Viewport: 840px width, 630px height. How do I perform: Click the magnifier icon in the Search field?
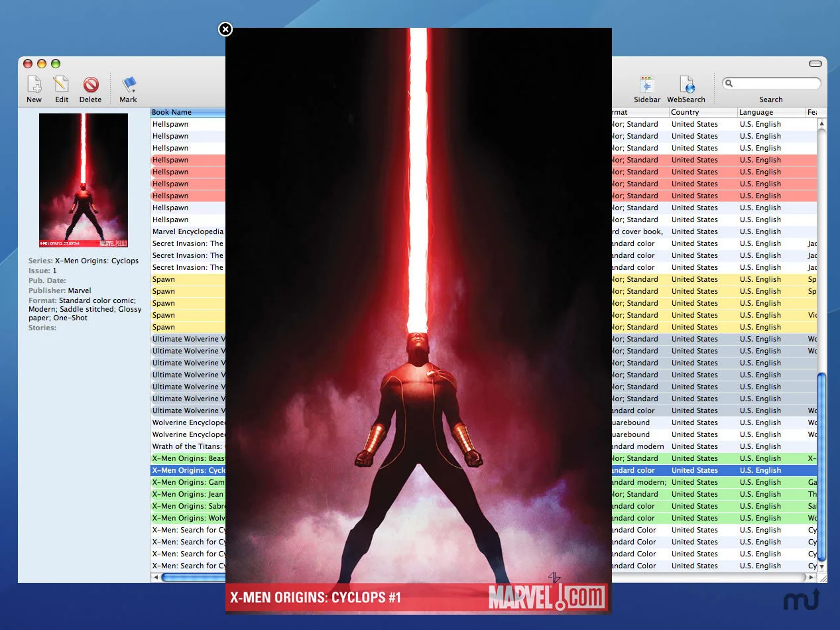click(x=729, y=84)
